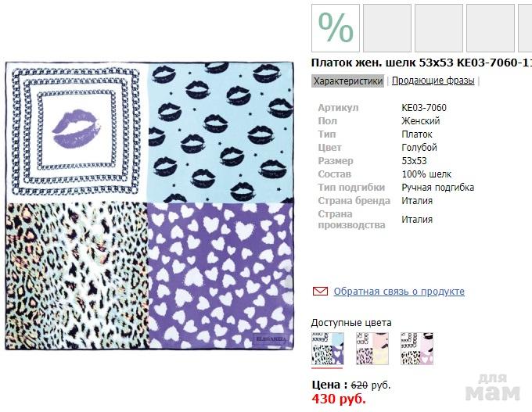Viewport: 532px width, 412px height.
Task: Click the percent discount badge icon
Action: pos(336,28)
